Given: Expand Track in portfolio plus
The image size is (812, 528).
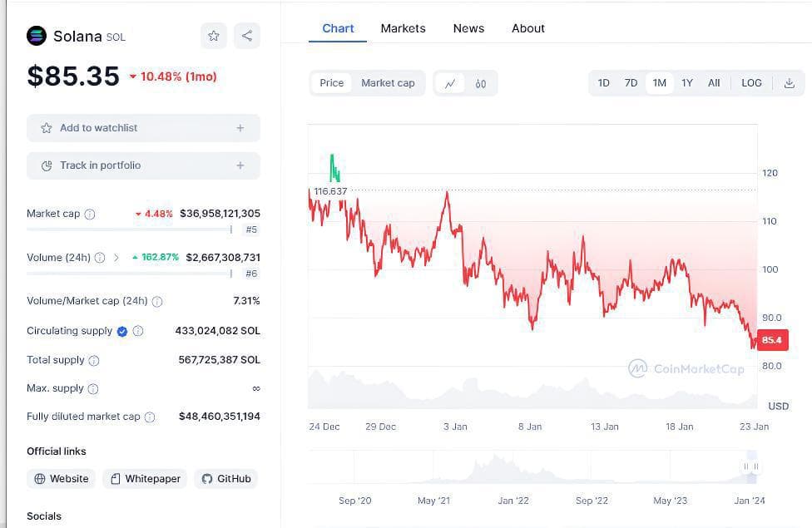Looking at the screenshot, I should tap(240, 165).
